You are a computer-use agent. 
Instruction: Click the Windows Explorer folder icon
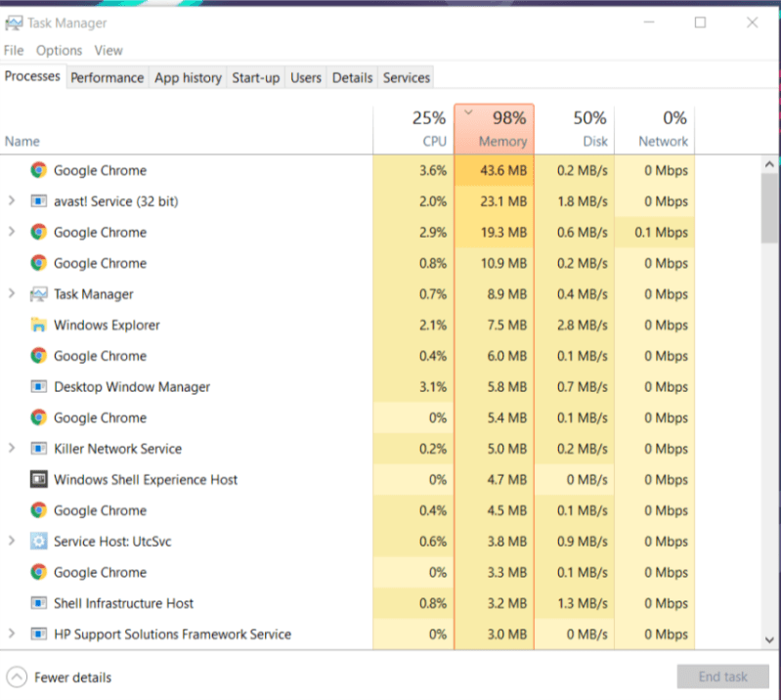pyautogui.click(x=39, y=325)
